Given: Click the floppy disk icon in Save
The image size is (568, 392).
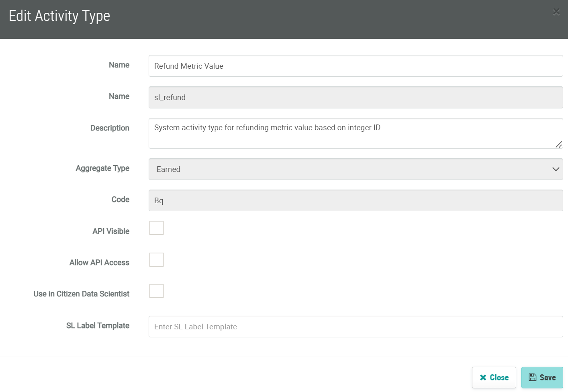Looking at the screenshot, I should pos(532,377).
